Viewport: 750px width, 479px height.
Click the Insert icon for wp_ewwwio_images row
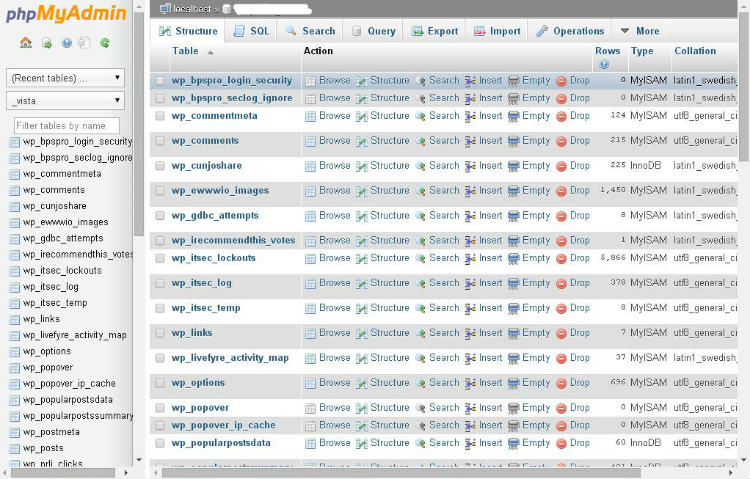[x=470, y=191]
